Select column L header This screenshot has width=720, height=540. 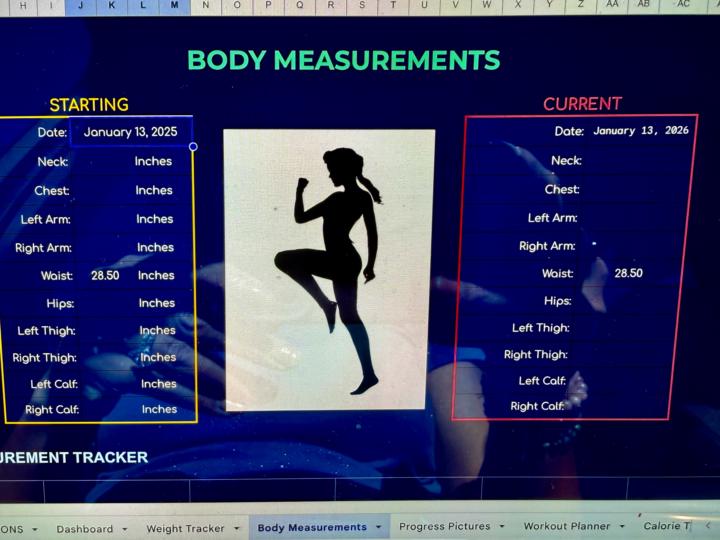143,6
